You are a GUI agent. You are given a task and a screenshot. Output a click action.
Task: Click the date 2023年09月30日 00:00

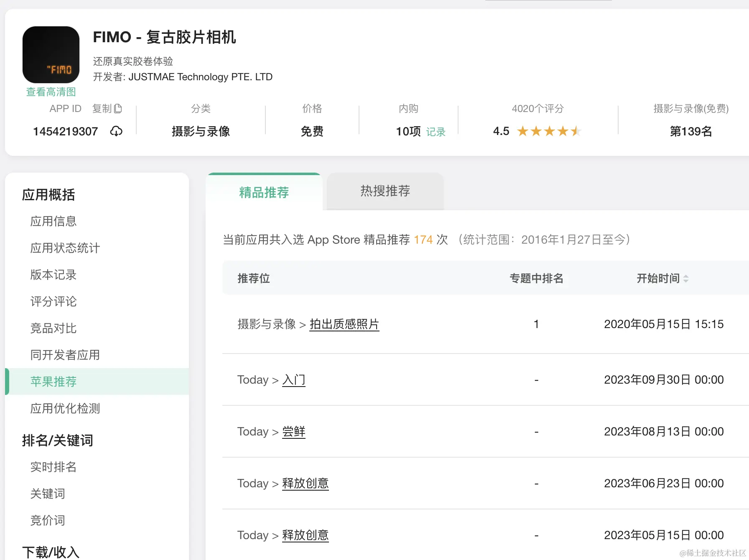pyautogui.click(x=664, y=380)
